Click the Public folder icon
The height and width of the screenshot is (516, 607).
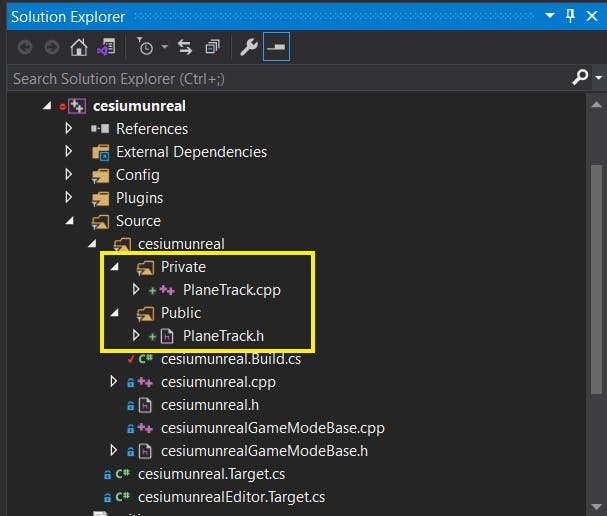pyautogui.click(x=146, y=314)
